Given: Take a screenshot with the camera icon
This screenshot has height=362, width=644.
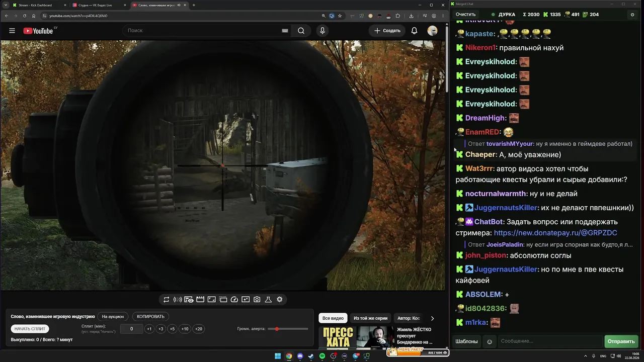Looking at the screenshot, I should [x=257, y=300].
